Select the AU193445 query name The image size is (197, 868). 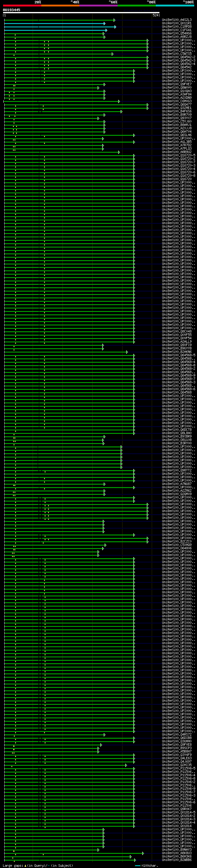pyautogui.click(x=11, y=10)
